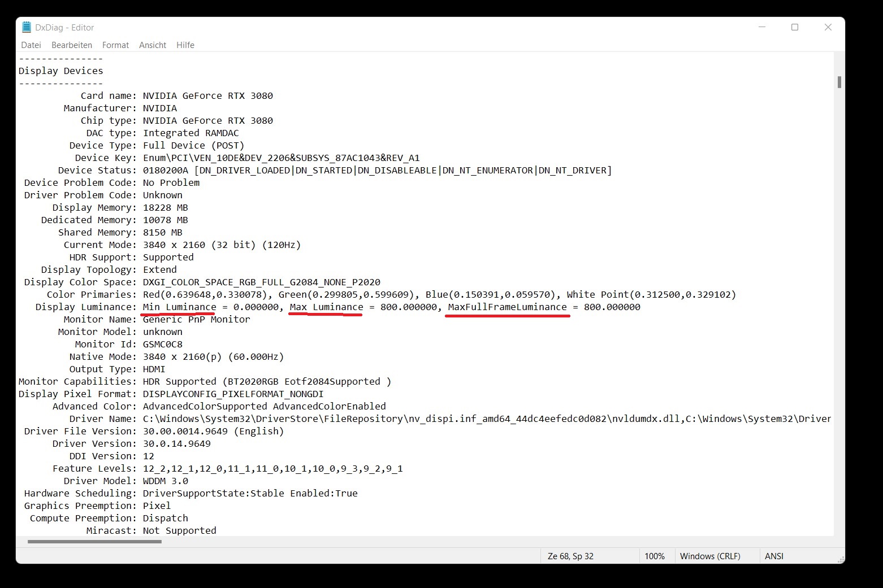Screen dimensions: 883x588
Task: Click 'Unknown' on Driver Problem Code line
Action: point(163,195)
